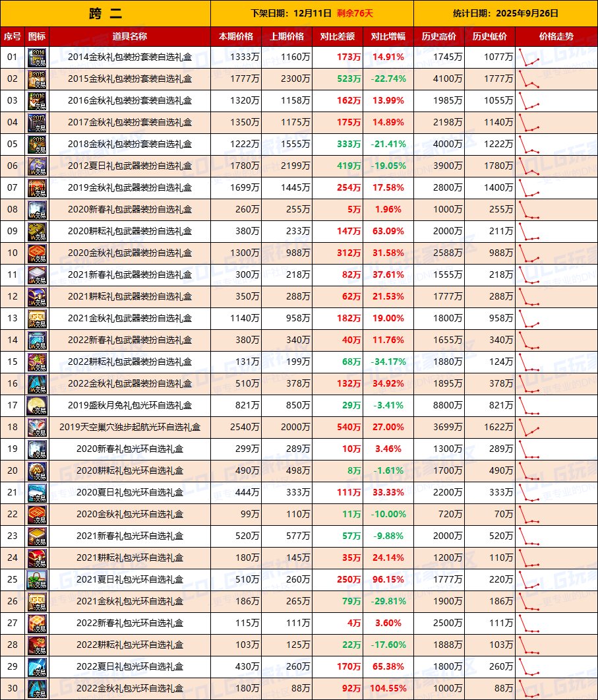Screen dimensions: 598x700
Task: Select the 2015金秋礼包装扮套装 item icon
Action: (x=37, y=79)
